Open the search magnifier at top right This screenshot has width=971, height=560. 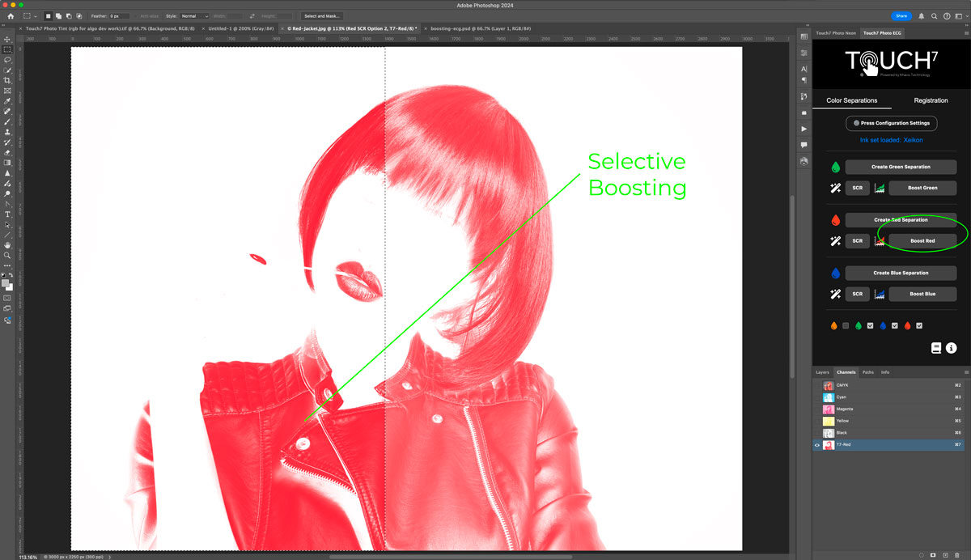click(934, 15)
